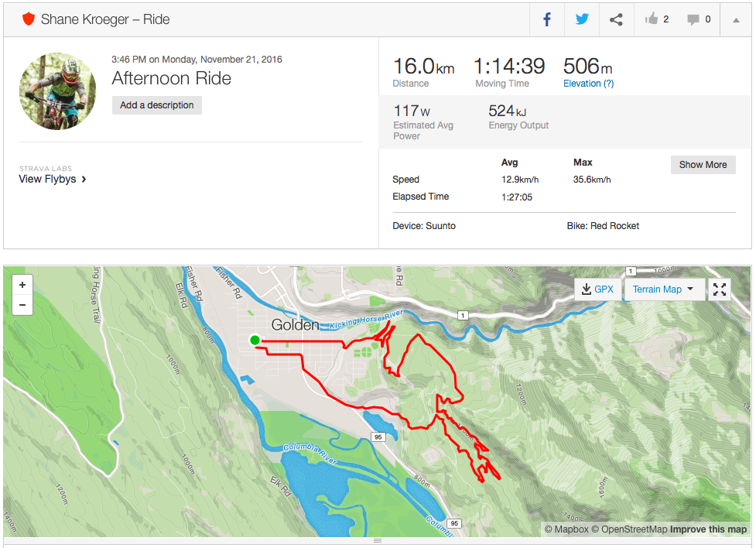Grab the map resize handle below the map
Viewport: 756px width, 548px height.
[x=378, y=540]
